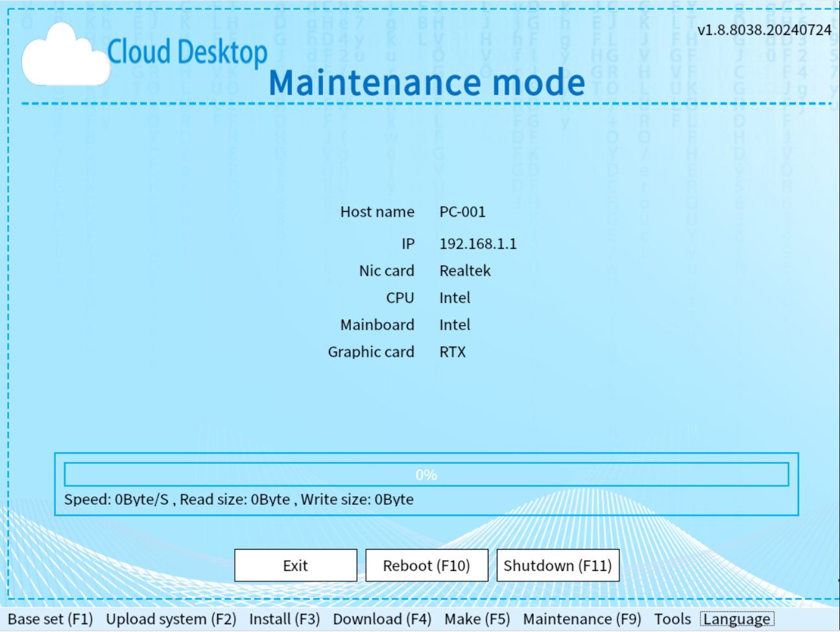Click the Host name label
Viewport: 840px width, 632px height.
coord(378,212)
